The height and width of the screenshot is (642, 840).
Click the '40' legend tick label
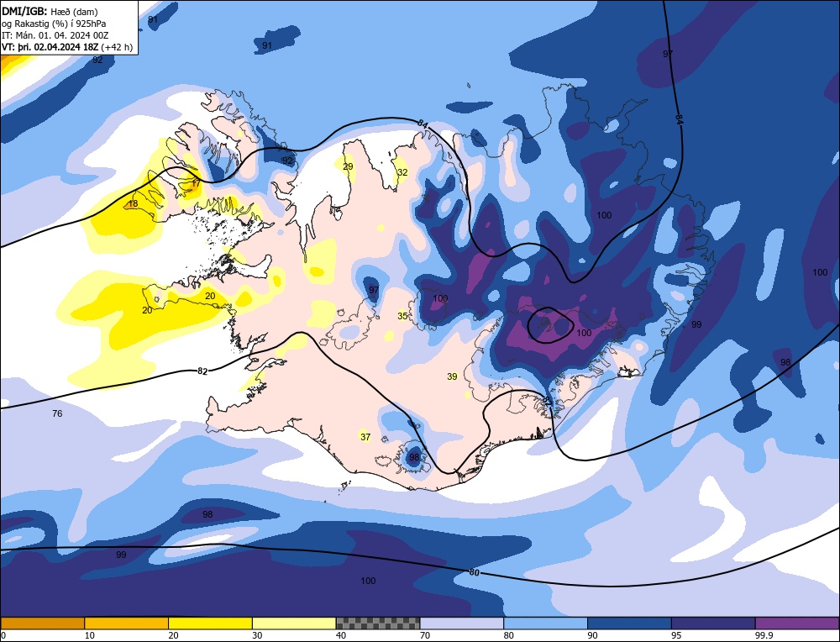(x=341, y=635)
